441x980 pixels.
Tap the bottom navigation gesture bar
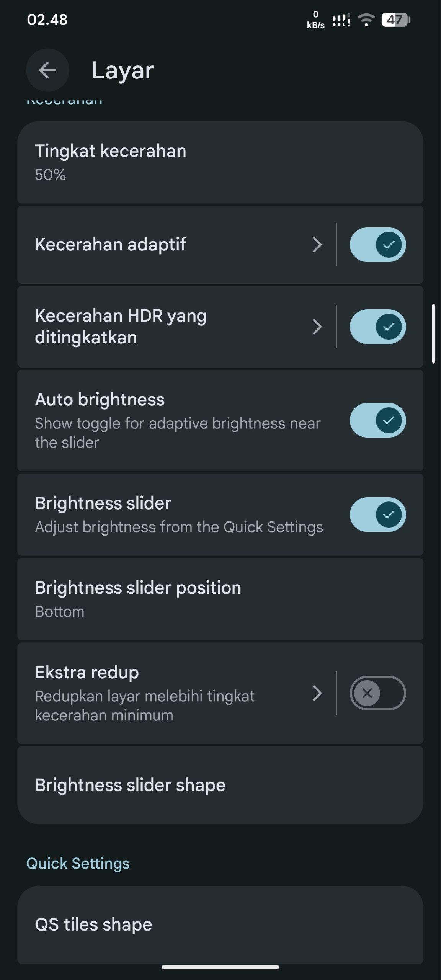tap(220, 967)
